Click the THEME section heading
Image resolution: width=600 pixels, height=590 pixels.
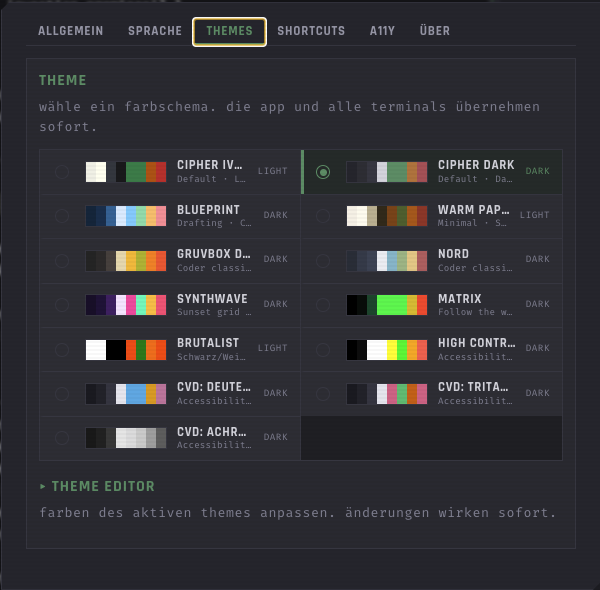pos(63,80)
